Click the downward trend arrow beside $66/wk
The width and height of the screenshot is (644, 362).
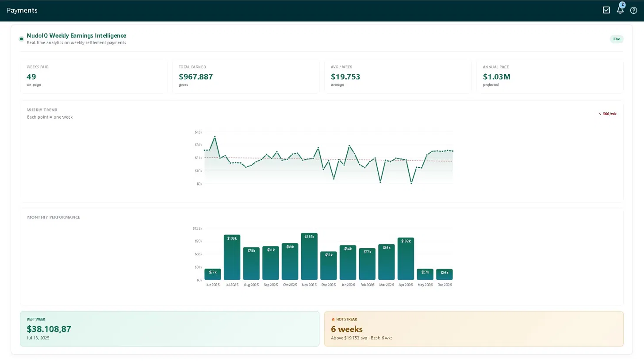600,114
